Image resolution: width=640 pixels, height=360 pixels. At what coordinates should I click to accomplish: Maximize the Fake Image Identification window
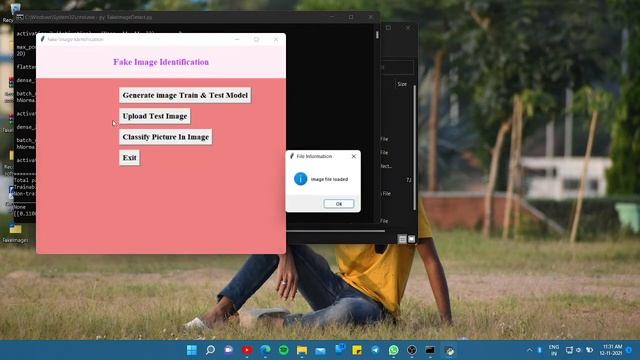(x=256, y=39)
